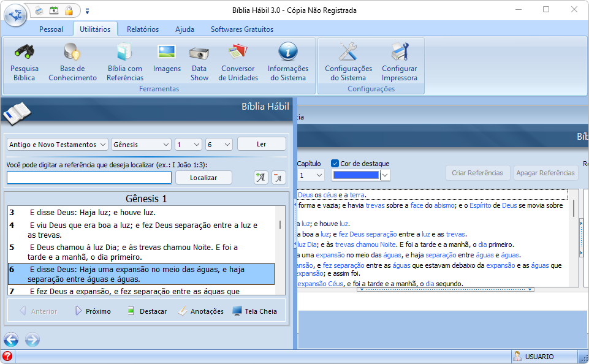The image size is (589, 364).
Task: Click the Apagar Referências button
Action: [545, 173]
